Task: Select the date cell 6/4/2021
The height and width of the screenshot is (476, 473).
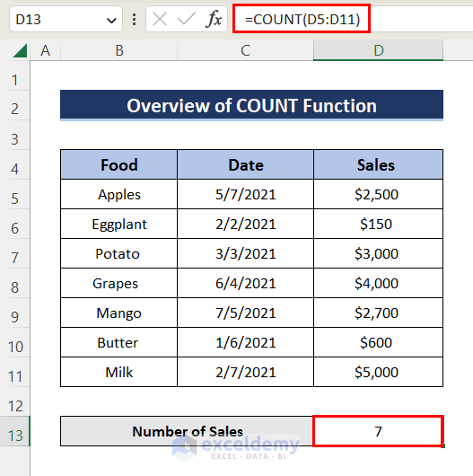Action: point(245,283)
